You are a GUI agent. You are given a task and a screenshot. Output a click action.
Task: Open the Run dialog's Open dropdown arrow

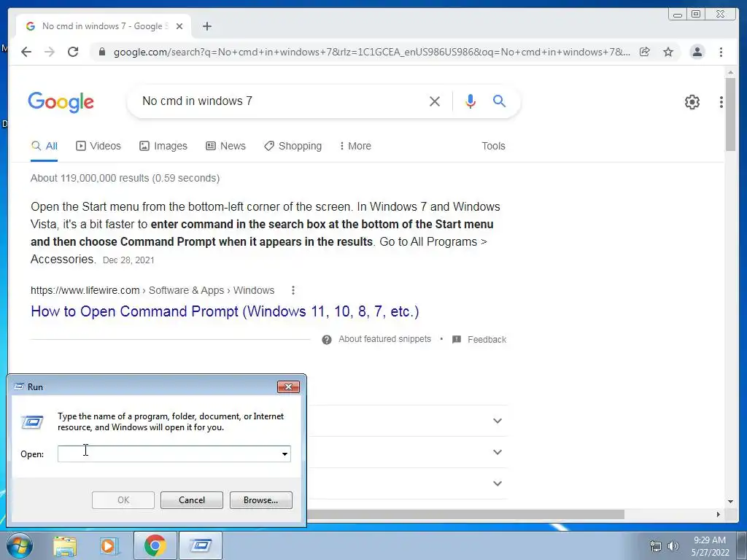[x=285, y=454]
